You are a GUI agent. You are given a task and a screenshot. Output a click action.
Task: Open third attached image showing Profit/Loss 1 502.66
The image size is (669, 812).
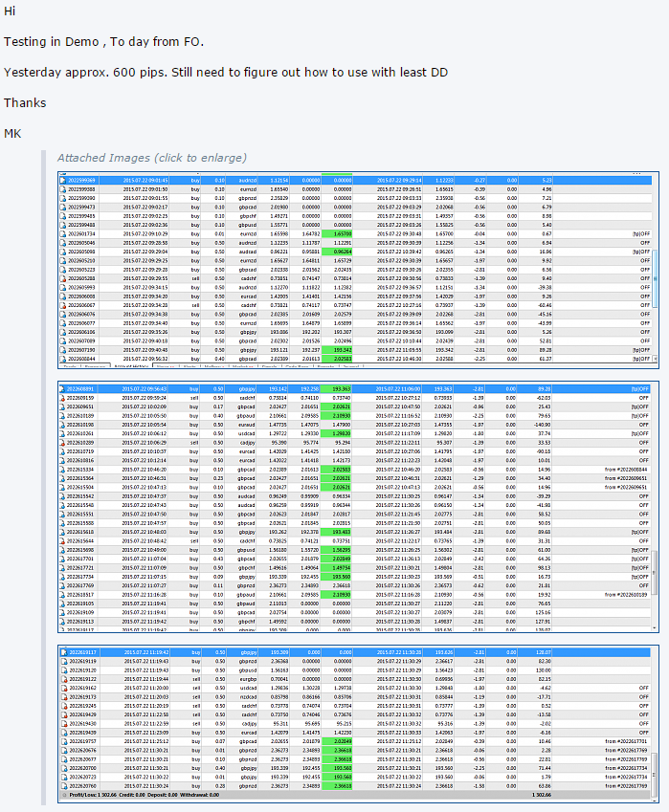[x=358, y=724]
